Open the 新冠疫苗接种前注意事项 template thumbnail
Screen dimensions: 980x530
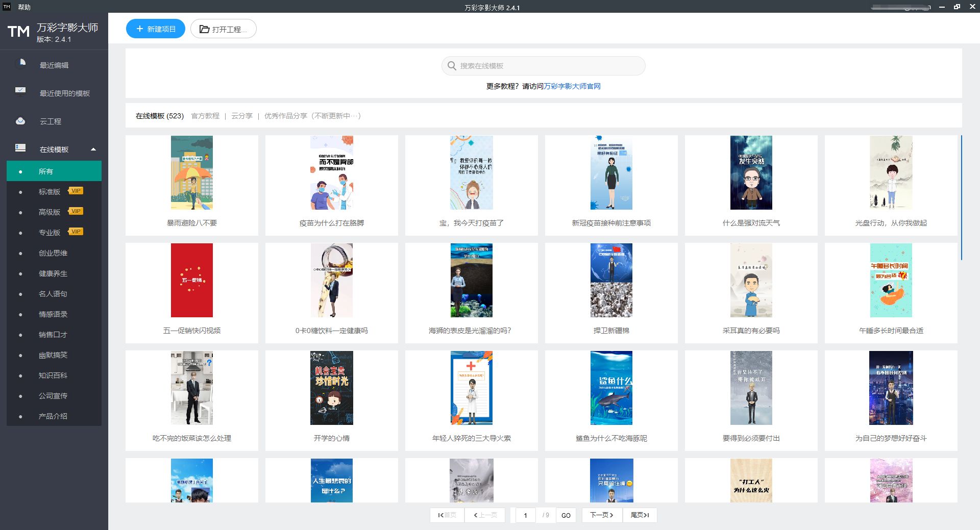coord(611,172)
